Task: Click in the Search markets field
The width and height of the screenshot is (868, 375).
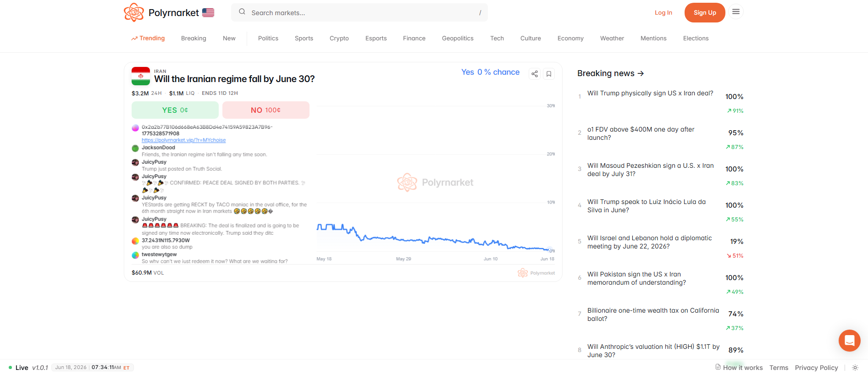Action: pyautogui.click(x=359, y=12)
